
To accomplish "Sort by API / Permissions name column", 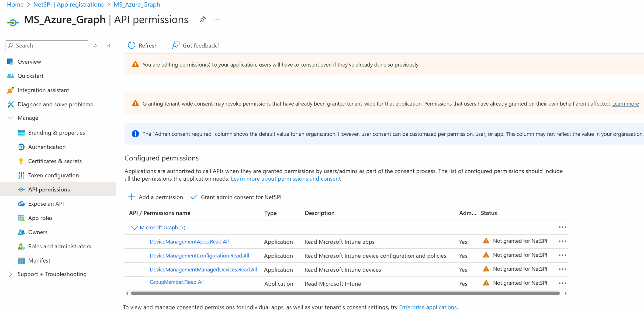I will 160,213.
